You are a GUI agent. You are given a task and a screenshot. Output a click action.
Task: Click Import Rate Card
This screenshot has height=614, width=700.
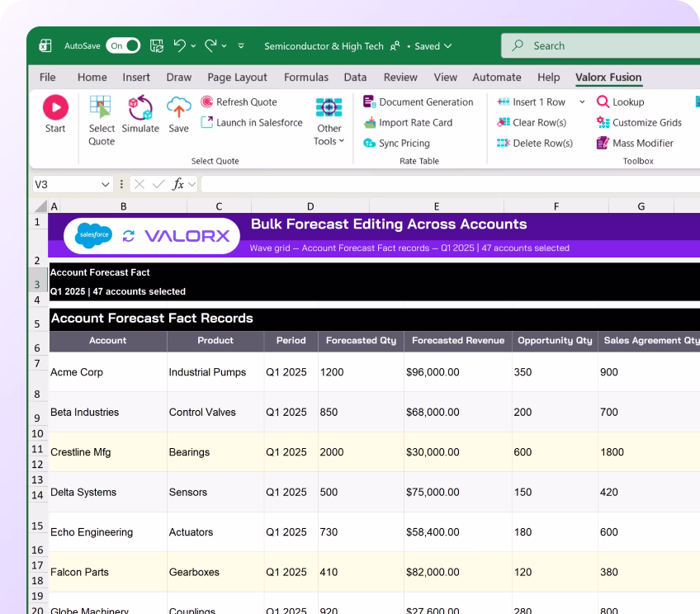tap(408, 123)
